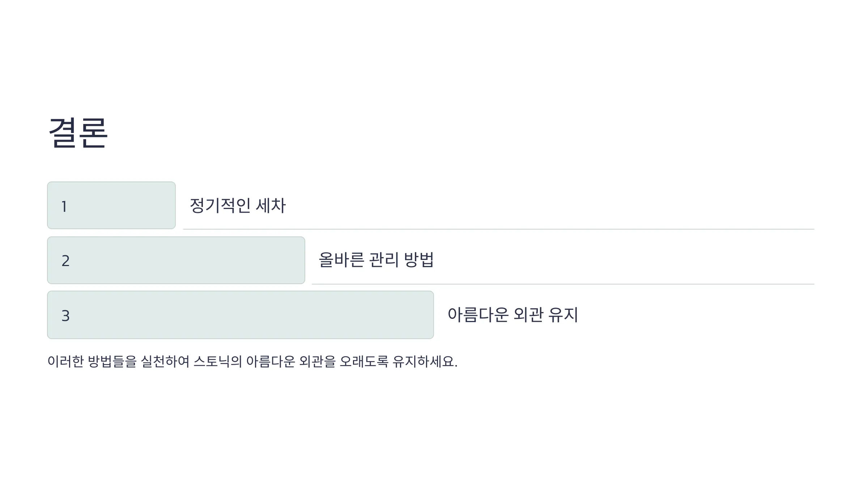Click the word 세차 in the first label
Image resolution: width=868 pixels, height=488 pixels.
[x=271, y=205]
